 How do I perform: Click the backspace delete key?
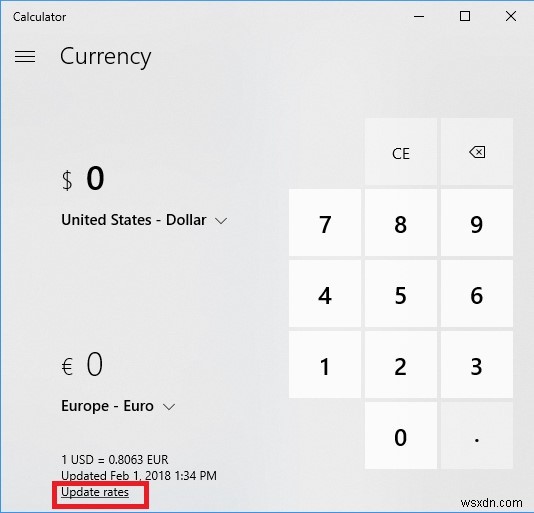477,152
